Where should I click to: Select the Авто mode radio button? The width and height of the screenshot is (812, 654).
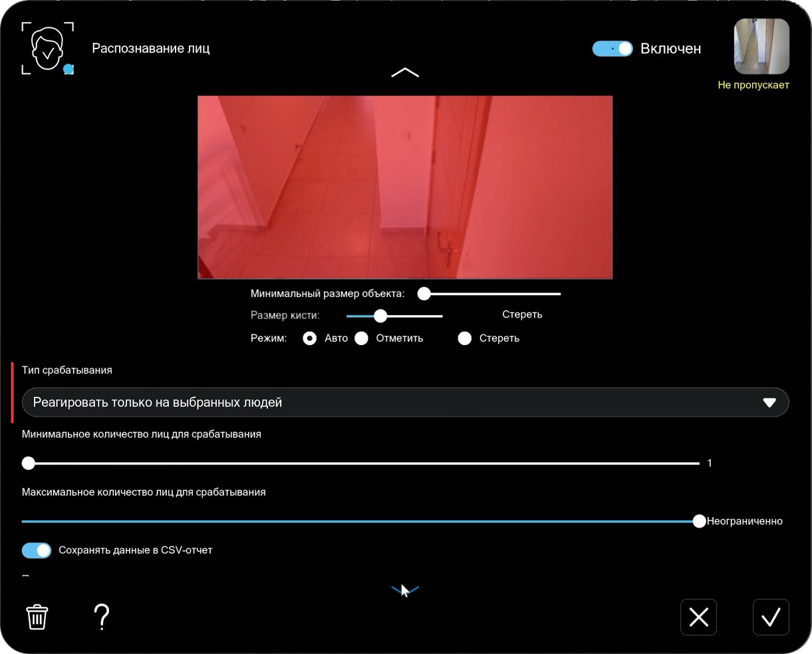pyautogui.click(x=309, y=338)
